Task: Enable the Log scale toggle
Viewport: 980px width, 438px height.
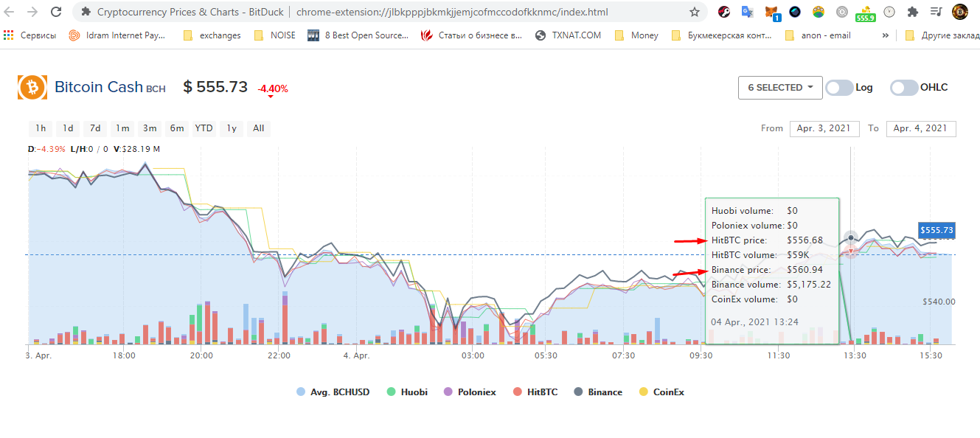Action: pyautogui.click(x=839, y=88)
